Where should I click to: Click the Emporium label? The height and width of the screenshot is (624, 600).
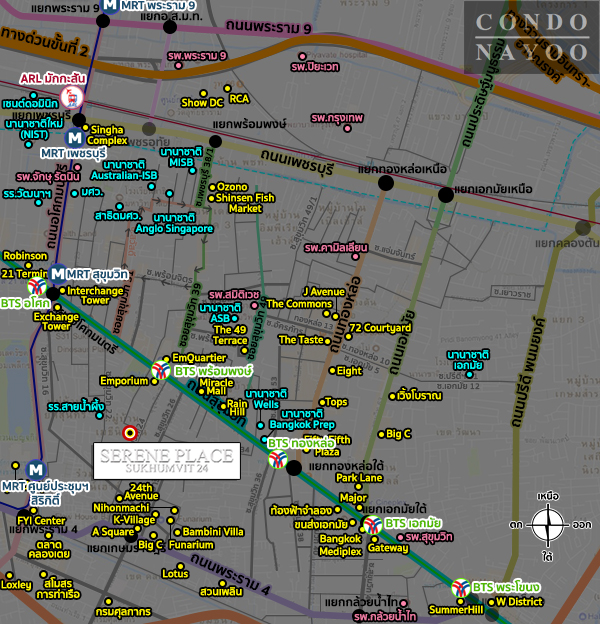pyautogui.click(x=124, y=381)
